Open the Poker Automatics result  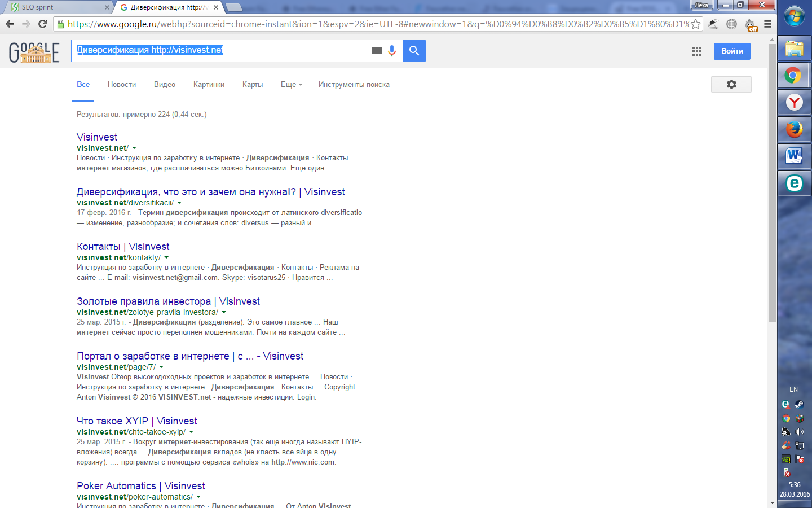tap(141, 486)
